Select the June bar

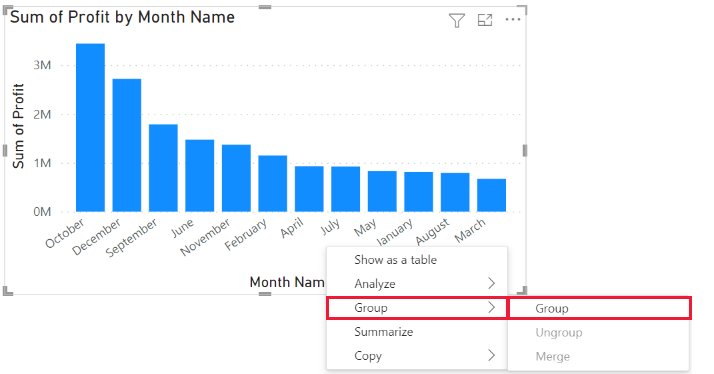click(x=199, y=176)
